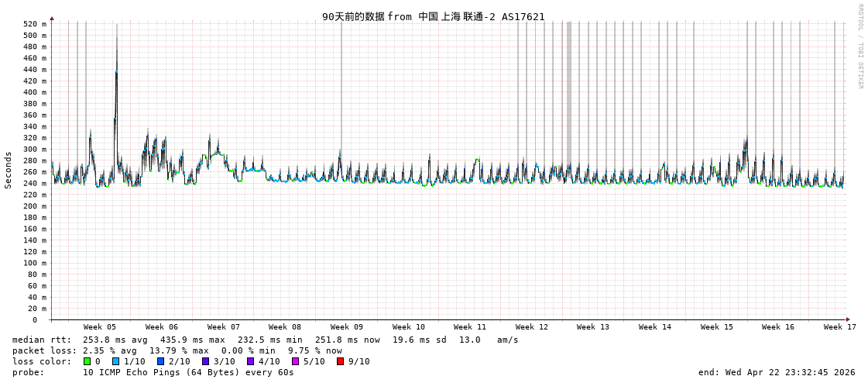868x383 pixels.
Task: Select the Week 09 x-axis label
Action: (347, 327)
